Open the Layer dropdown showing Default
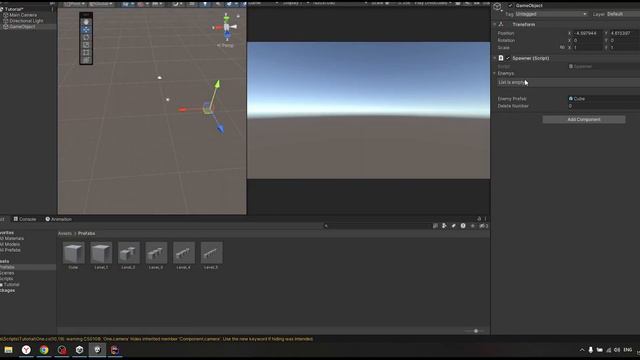The height and width of the screenshot is (360, 640). [x=623, y=14]
